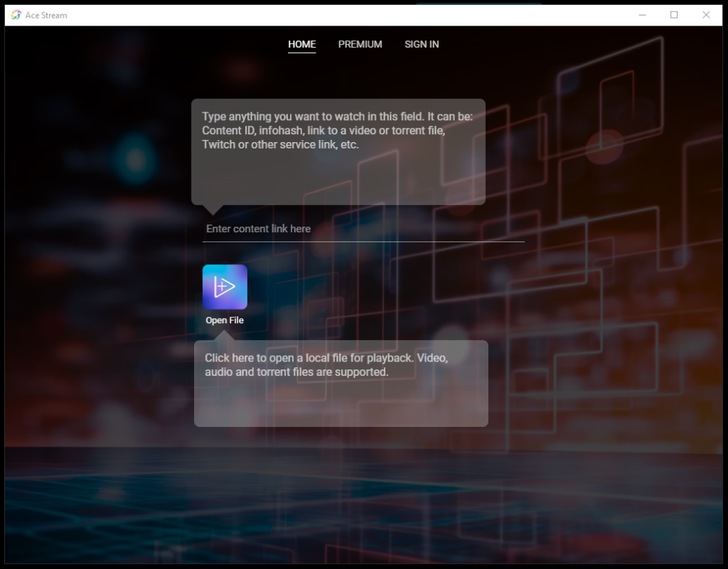Click the Ace Stream logo in title bar

point(16,15)
